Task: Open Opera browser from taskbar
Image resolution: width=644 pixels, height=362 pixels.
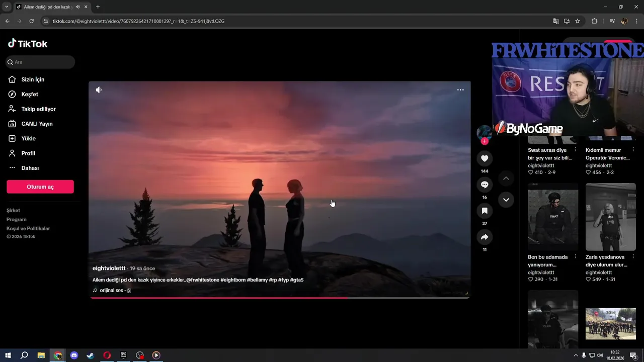Action: click(107, 355)
